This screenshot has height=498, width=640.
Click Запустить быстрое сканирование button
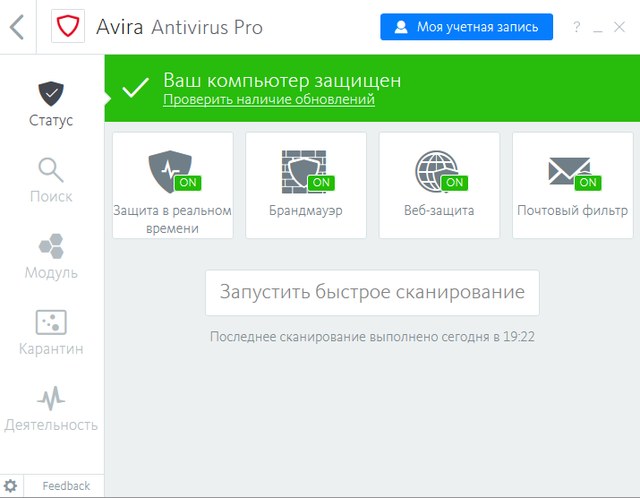tap(372, 293)
